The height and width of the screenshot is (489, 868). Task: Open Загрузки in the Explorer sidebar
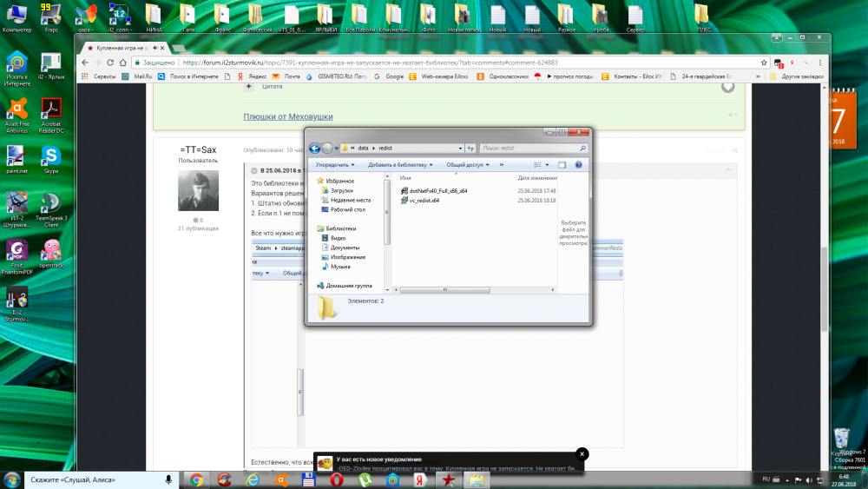tap(341, 190)
